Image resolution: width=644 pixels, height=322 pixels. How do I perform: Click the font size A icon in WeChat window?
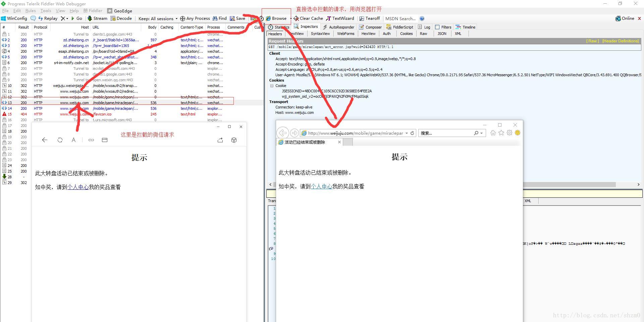click(73, 140)
